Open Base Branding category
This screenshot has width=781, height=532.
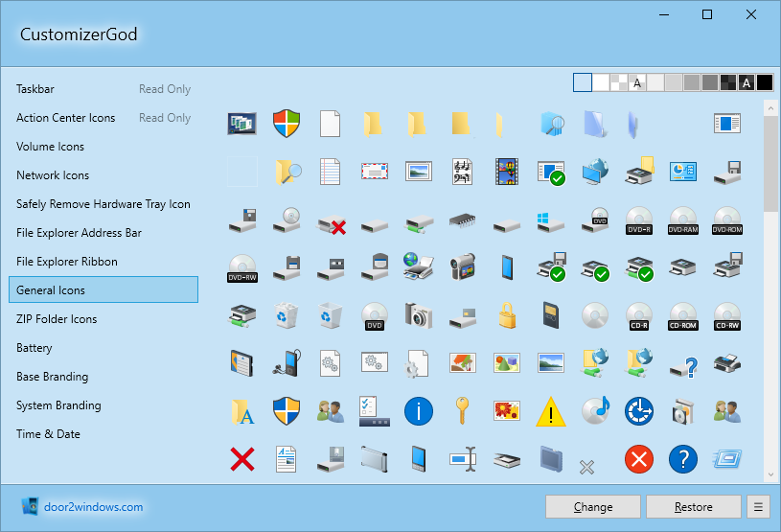[x=103, y=377]
